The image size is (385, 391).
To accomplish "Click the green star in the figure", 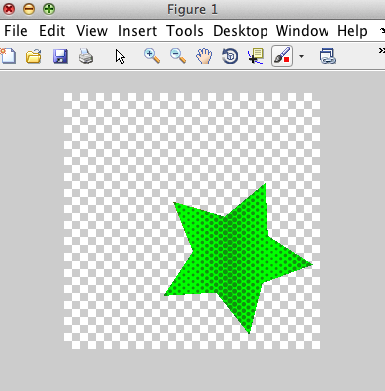I will coord(233,257).
